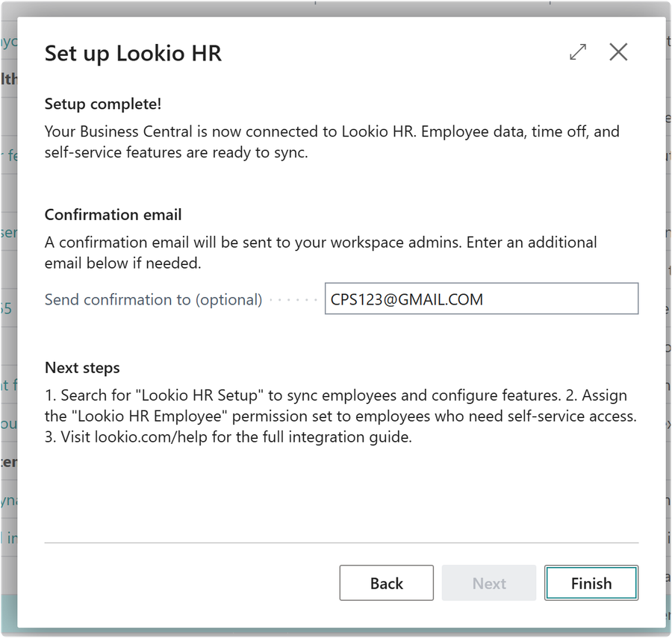Image resolution: width=672 pixels, height=638 pixels.
Task: Click the "Next steps" heading
Action: click(82, 367)
